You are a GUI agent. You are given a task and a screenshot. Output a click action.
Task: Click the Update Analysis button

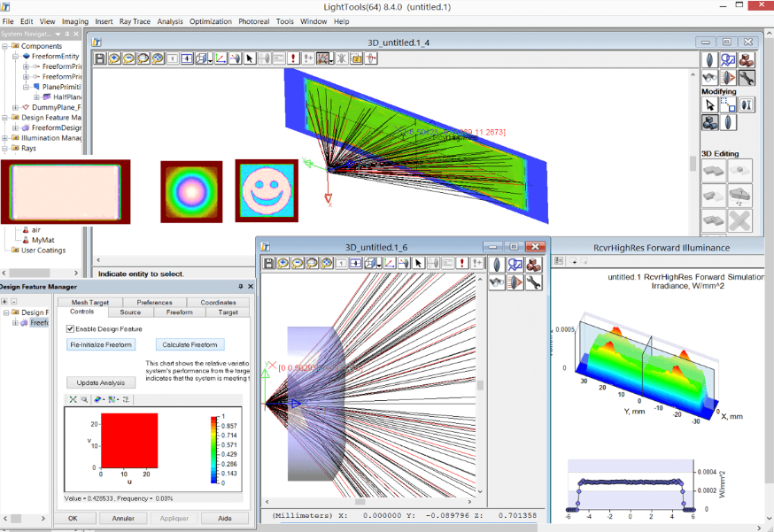coord(101,382)
